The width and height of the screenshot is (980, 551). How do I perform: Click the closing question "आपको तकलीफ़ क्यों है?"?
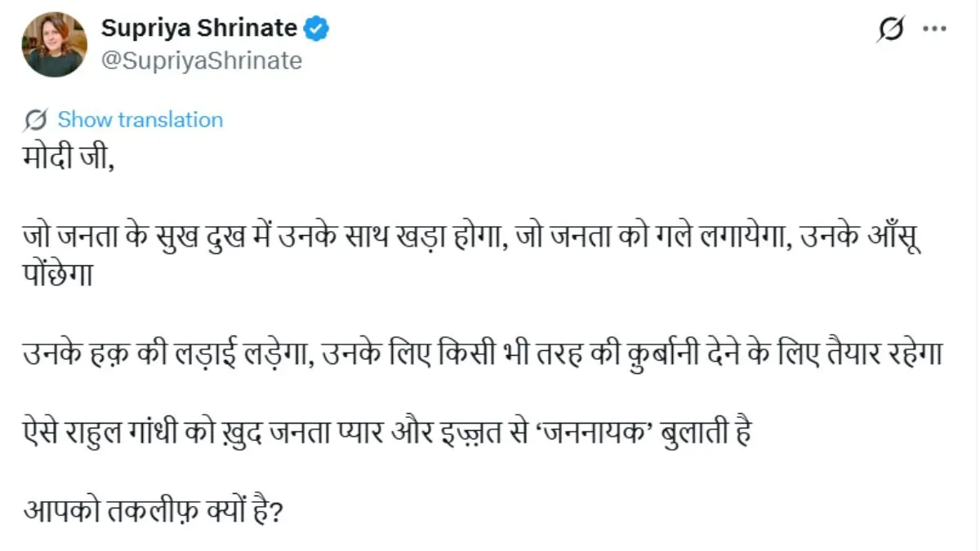[x=151, y=514]
